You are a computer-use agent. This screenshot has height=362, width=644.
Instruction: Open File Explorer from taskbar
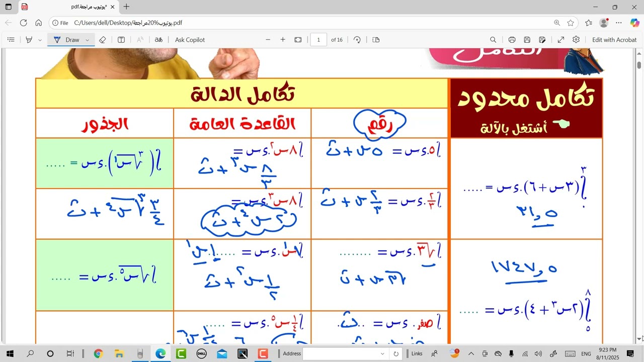click(119, 353)
